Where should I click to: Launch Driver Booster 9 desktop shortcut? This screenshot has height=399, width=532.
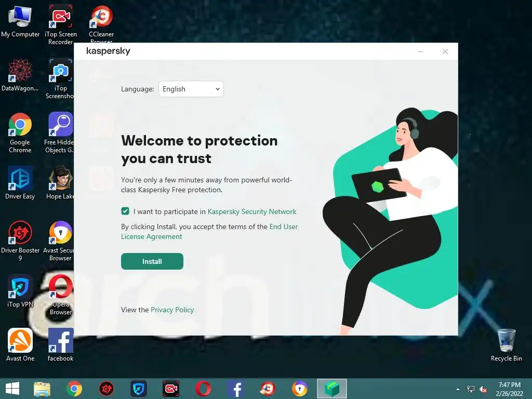point(20,240)
